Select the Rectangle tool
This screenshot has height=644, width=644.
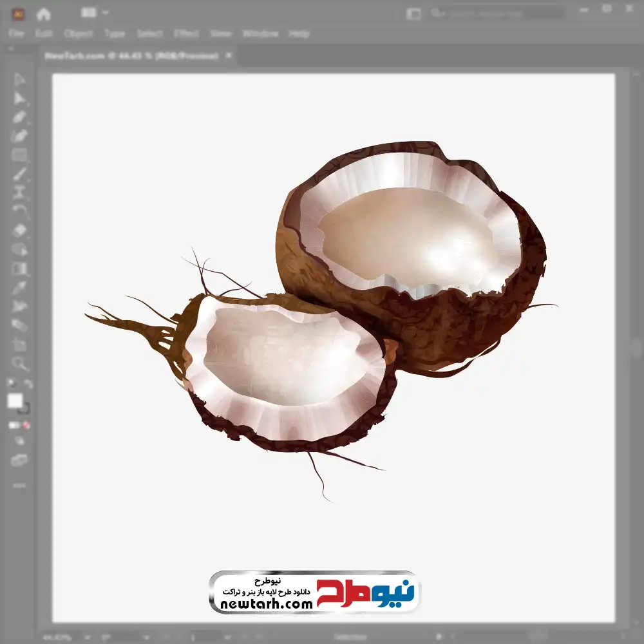[x=19, y=155]
